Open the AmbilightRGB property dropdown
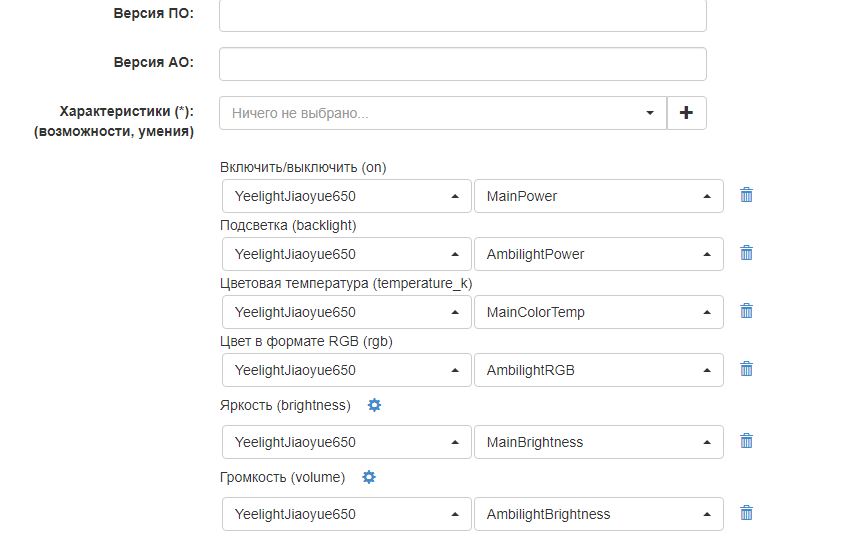Viewport: 857px width, 560px height. [x=598, y=370]
